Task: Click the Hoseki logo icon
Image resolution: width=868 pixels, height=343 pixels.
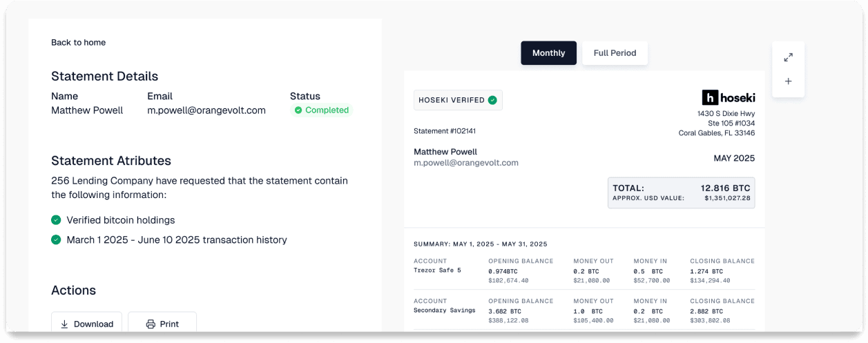Action: click(x=711, y=97)
